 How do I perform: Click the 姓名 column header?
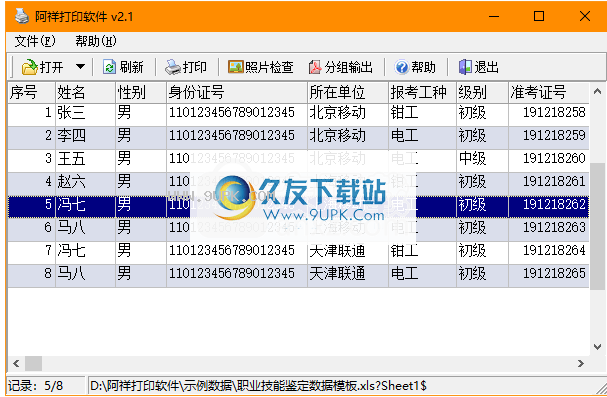(86, 92)
